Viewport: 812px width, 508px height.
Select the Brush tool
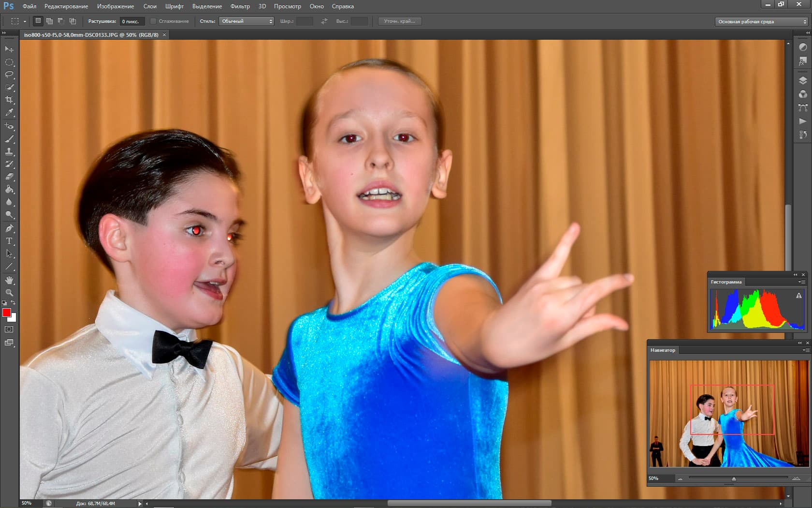click(9, 139)
